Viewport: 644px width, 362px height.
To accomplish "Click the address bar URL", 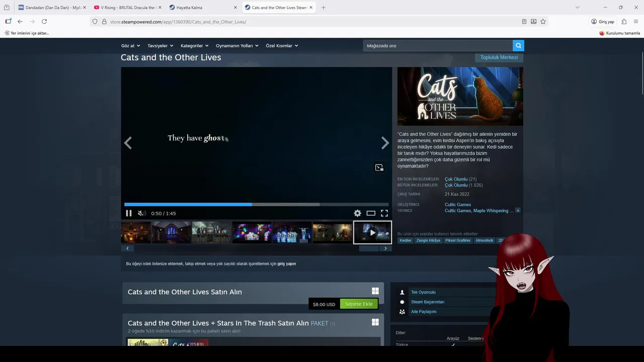I will [178, 22].
